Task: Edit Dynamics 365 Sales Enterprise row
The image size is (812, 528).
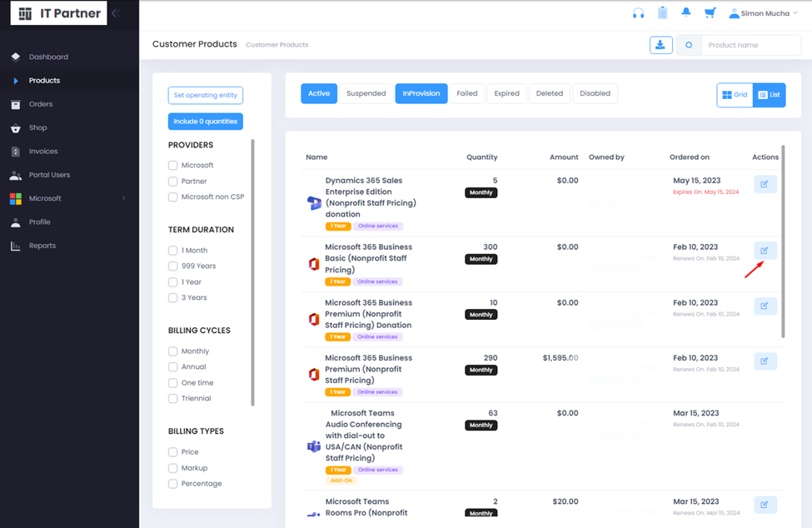Action: [x=765, y=184]
